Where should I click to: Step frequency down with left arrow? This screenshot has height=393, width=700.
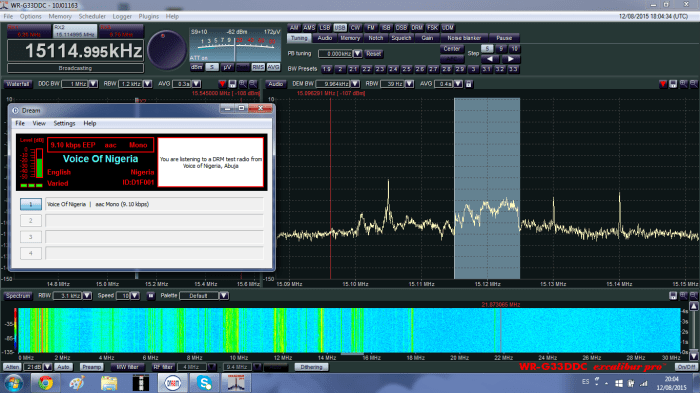(x=490, y=59)
